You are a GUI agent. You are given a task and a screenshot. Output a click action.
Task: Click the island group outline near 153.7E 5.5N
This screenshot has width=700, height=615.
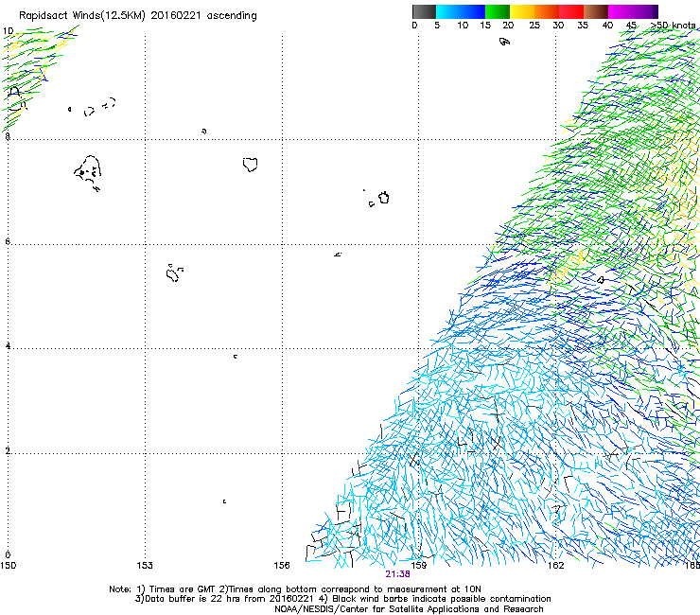click(174, 272)
